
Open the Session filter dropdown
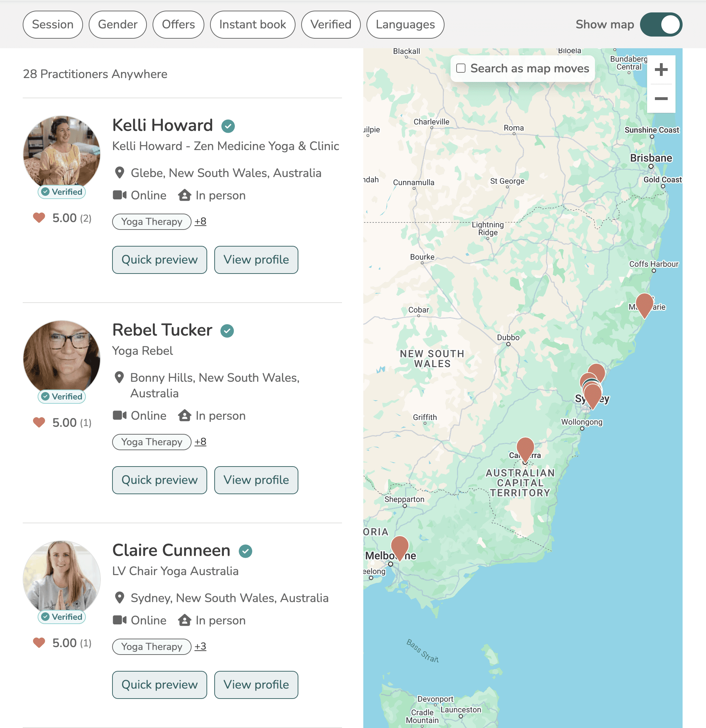(53, 25)
